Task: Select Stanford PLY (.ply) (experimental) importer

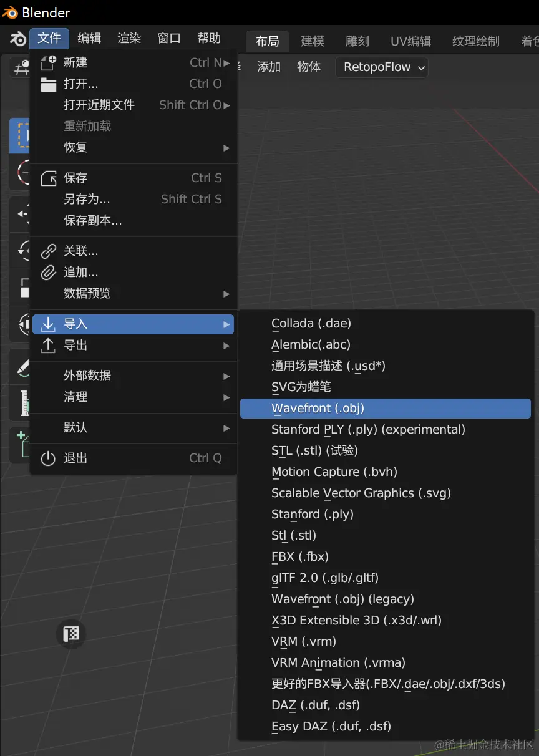Action: click(x=386, y=429)
